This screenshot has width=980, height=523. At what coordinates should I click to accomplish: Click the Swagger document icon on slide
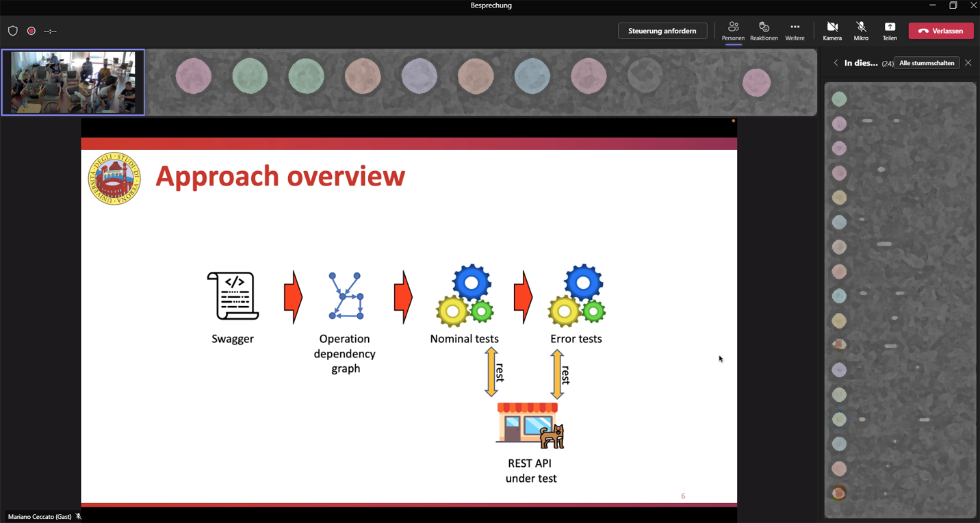233,296
